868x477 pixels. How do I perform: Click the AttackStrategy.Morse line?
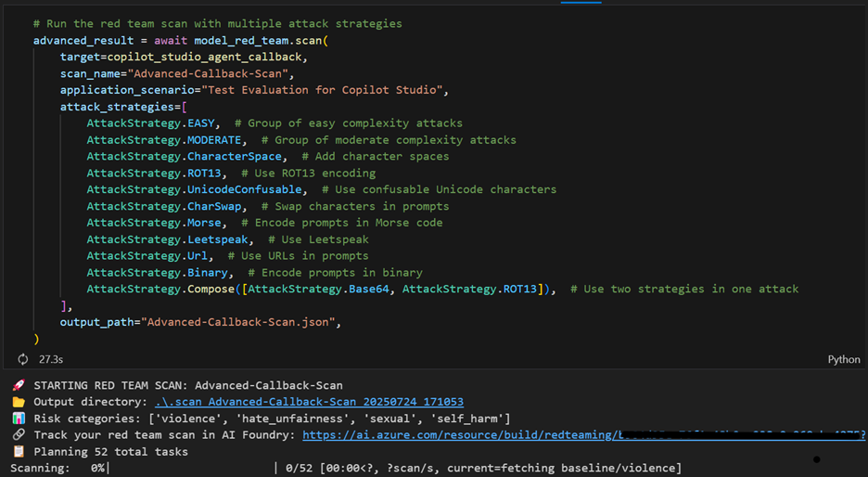click(154, 223)
